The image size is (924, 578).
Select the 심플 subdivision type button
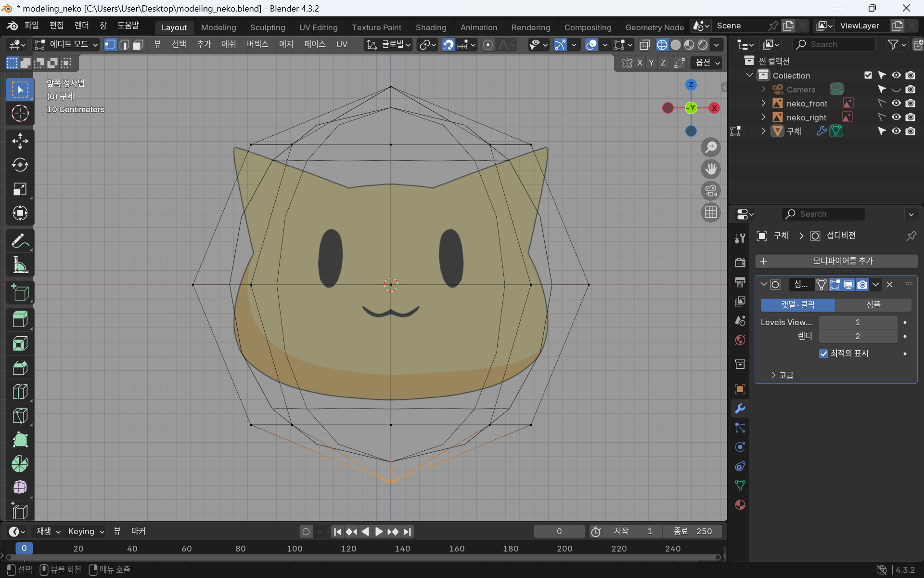click(873, 304)
